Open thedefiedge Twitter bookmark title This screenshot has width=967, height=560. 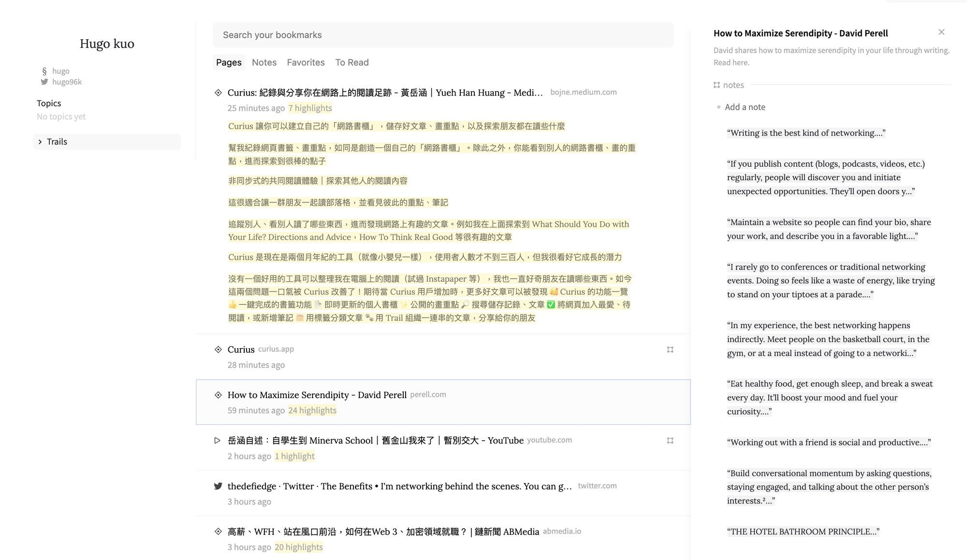[x=400, y=486]
